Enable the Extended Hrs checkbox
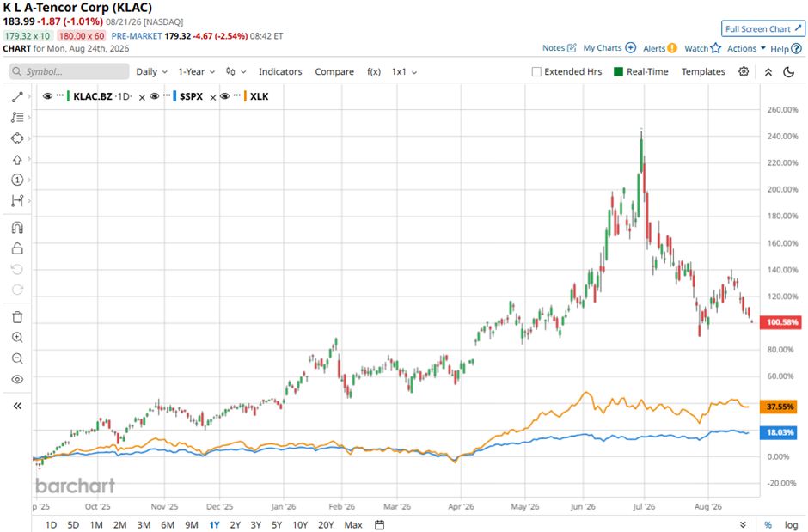808x532 pixels. pyautogui.click(x=536, y=71)
